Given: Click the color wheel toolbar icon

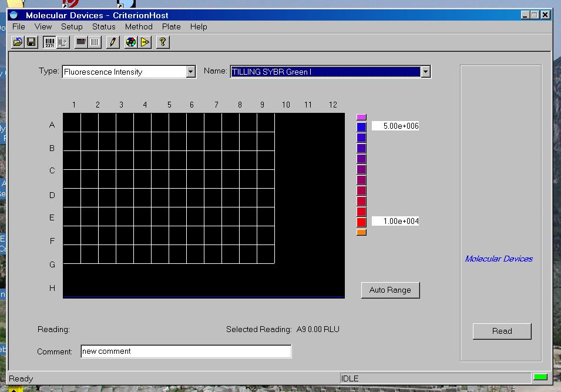Looking at the screenshot, I should [x=131, y=42].
